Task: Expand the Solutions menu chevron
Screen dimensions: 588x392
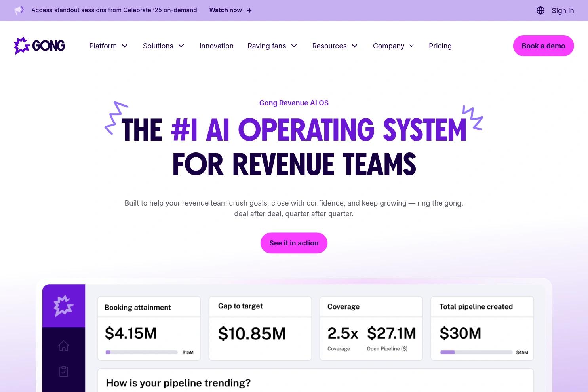Action: pos(181,46)
